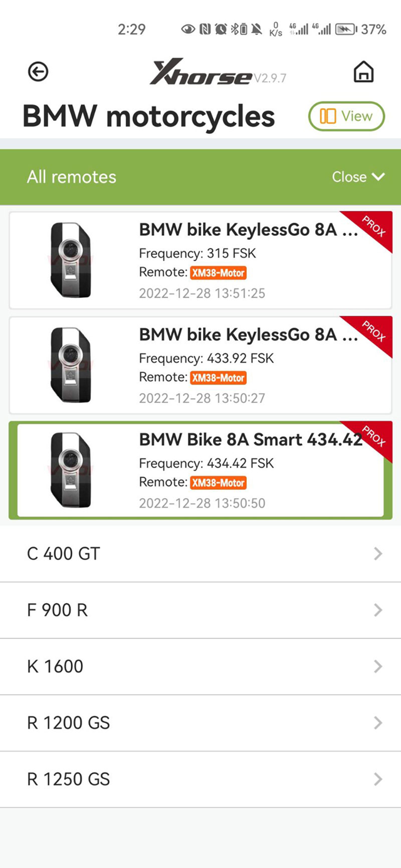Tap the XM38-Motor tag on the 434.42 remote
Viewport: 401px width, 868px height.
(x=218, y=483)
